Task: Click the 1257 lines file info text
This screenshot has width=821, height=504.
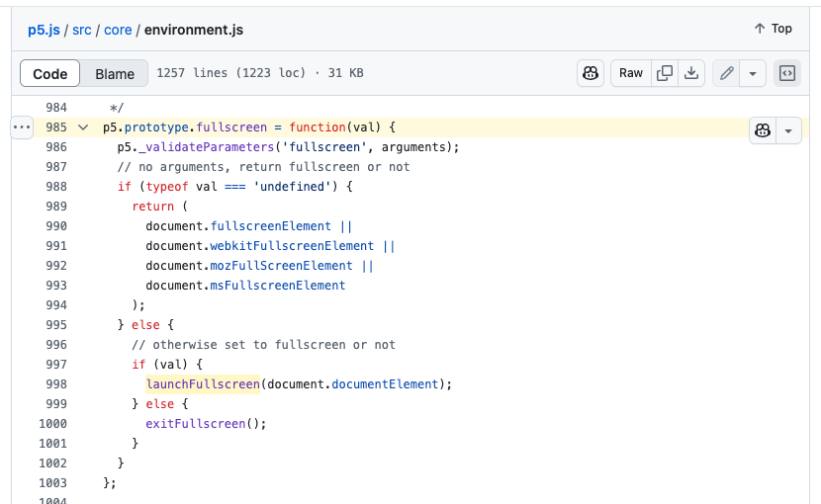Action: [260, 73]
